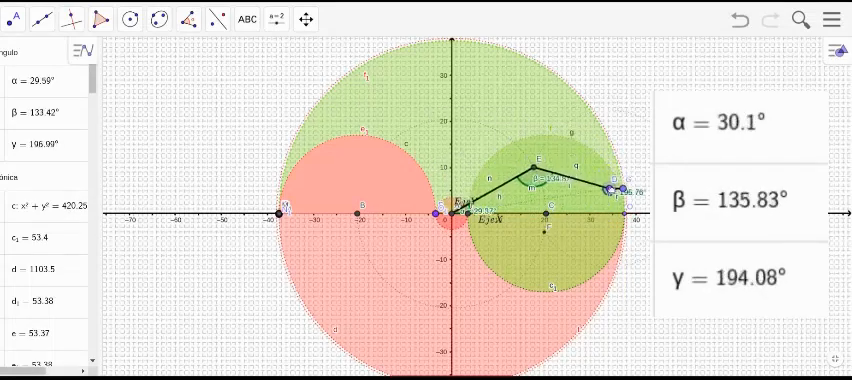Click the 195.76° angle label near G
The width and height of the screenshot is (852, 380).
tap(631, 192)
